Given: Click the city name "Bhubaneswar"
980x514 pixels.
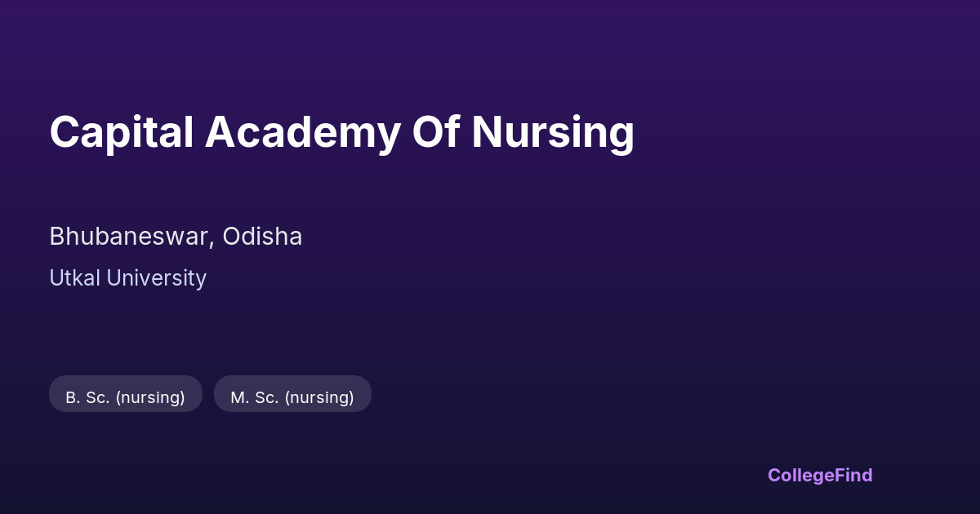Looking at the screenshot, I should pyautogui.click(x=131, y=237).
